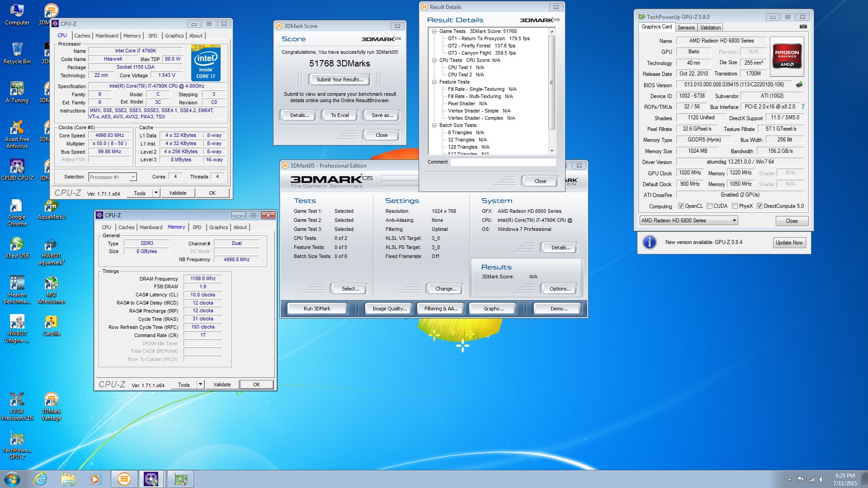
Task: Launch 3DMark Vantage desktop shortcut
Action: (51, 406)
